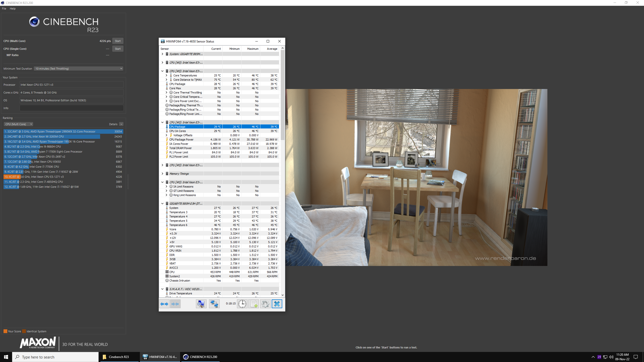Viewport: 644px width, 362px height.
Task: Expand Core Thermal Throttling row
Action: 166,93
